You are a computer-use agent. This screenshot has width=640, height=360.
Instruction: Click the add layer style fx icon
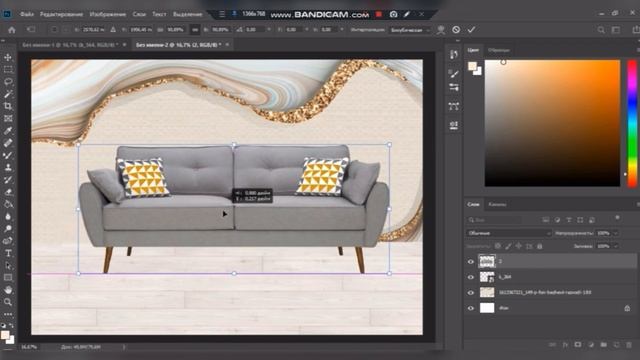565,345
